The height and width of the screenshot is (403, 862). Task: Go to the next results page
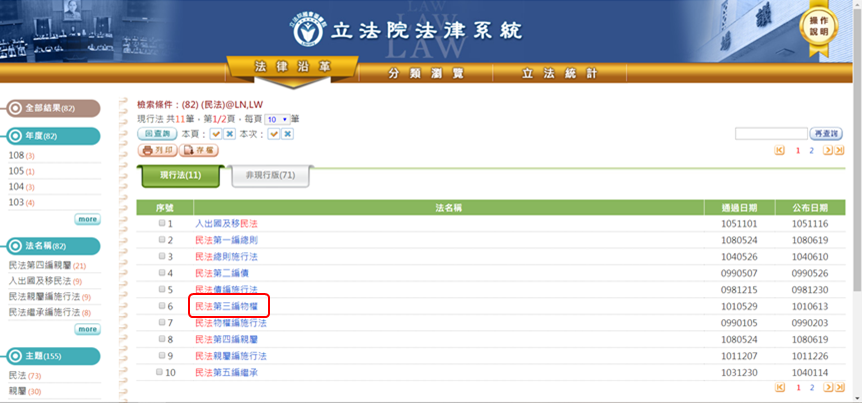(827, 150)
